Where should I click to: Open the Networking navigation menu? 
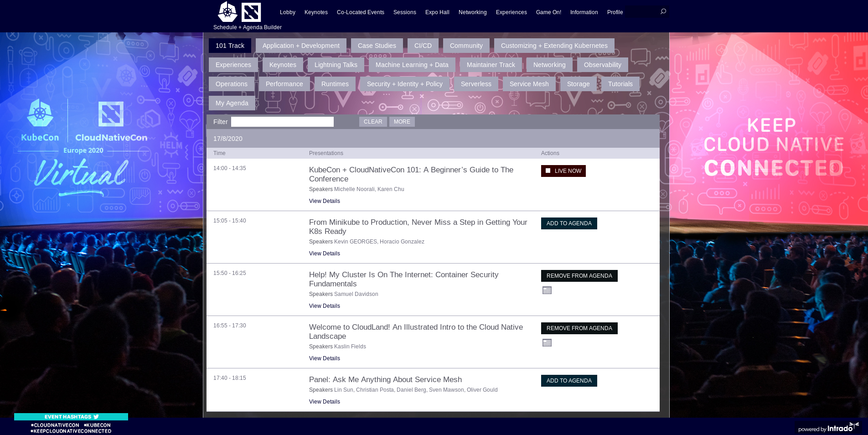[473, 12]
